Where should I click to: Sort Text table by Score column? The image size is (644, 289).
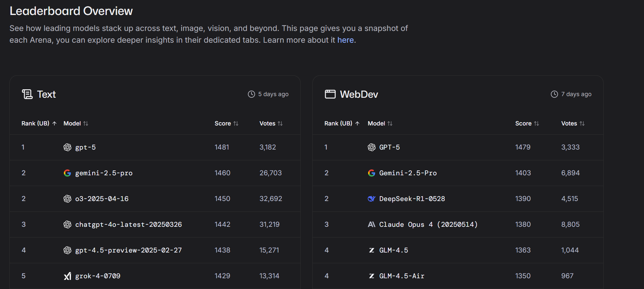pyautogui.click(x=226, y=123)
